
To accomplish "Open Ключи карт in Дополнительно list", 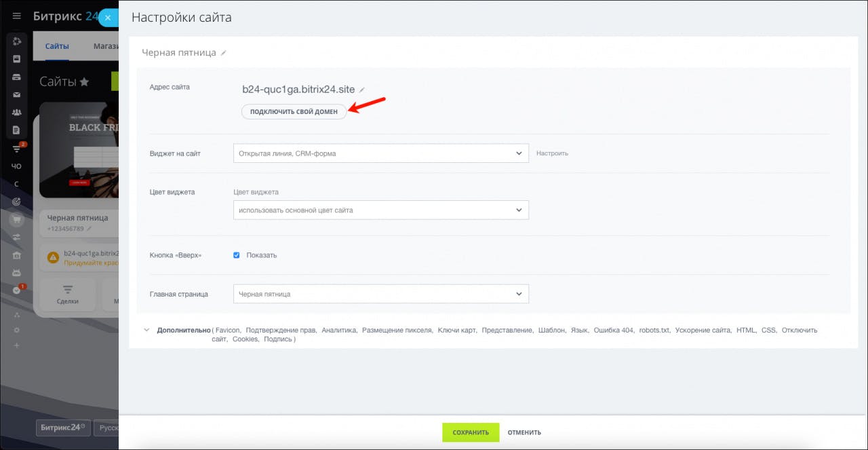I will (457, 331).
